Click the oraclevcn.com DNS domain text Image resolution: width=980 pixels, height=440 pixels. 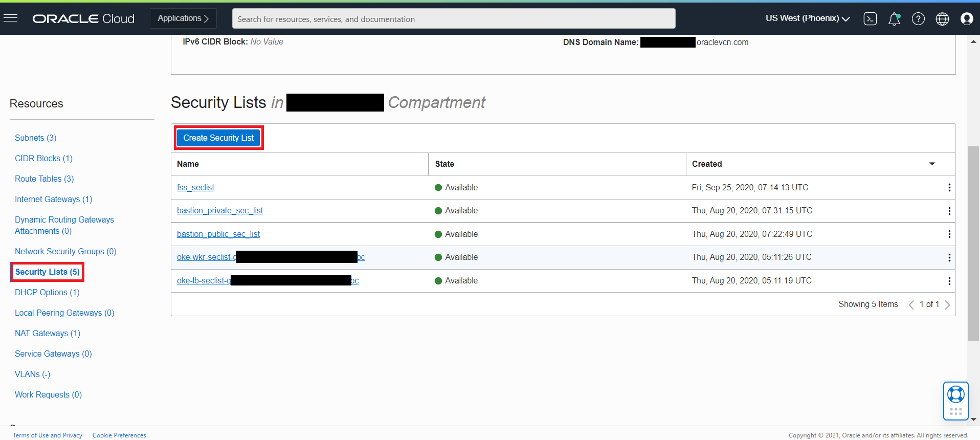pyautogui.click(x=722, y=42)
